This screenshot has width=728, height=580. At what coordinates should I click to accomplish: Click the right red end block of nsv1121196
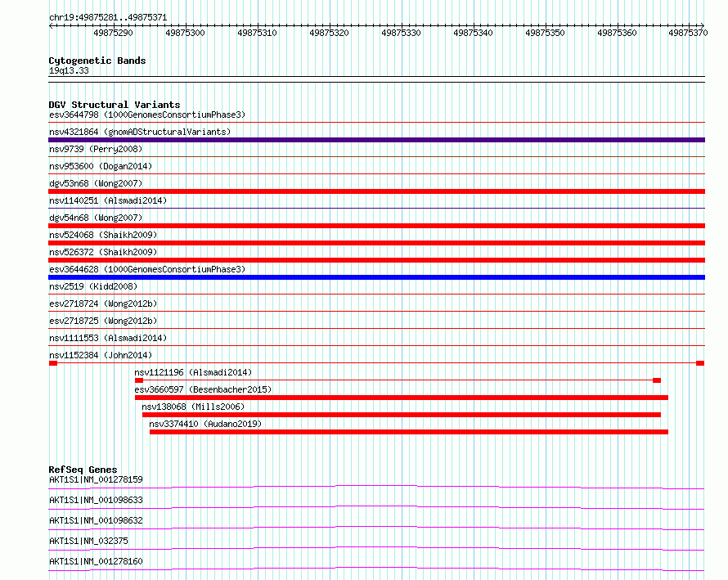pos(657,380)
